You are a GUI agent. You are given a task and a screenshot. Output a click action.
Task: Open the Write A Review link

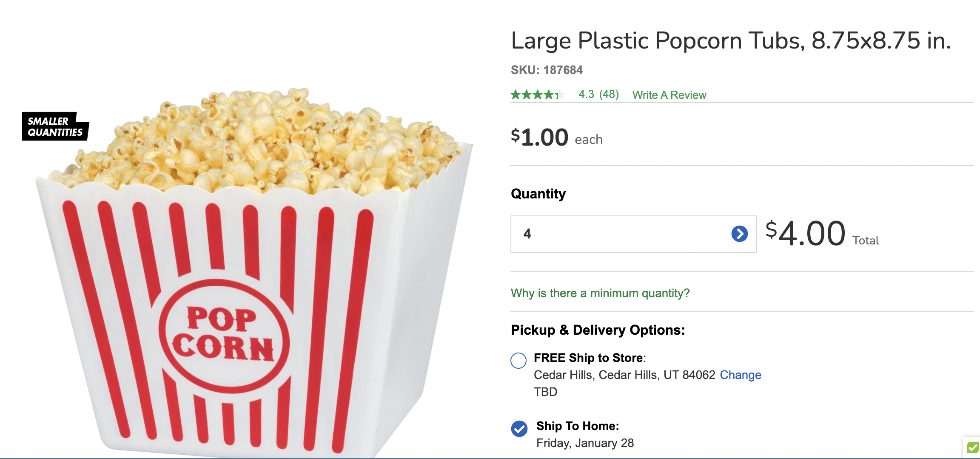(x=669, y=95)
